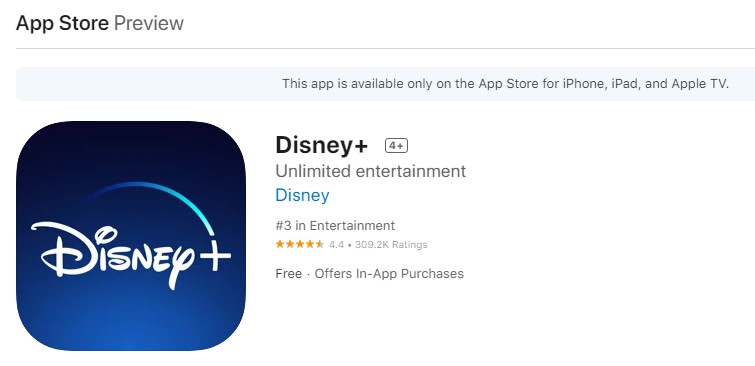Go to the App Store header link
The height and width of the screenshot is (366, 755).
62,23
